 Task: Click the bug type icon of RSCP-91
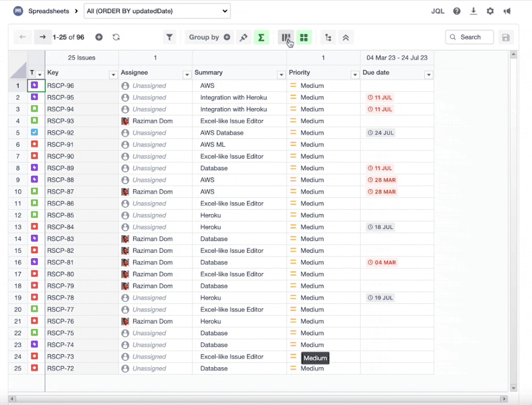[x=35, y=144]
